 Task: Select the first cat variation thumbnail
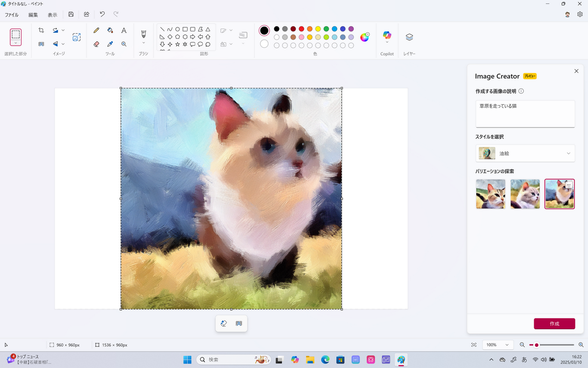(490, 194)
